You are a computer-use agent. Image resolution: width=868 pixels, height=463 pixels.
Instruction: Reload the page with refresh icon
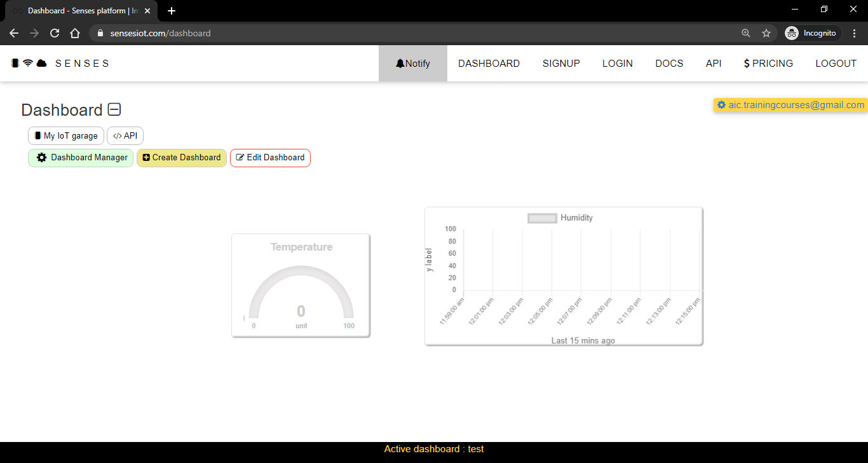(55, 33)
